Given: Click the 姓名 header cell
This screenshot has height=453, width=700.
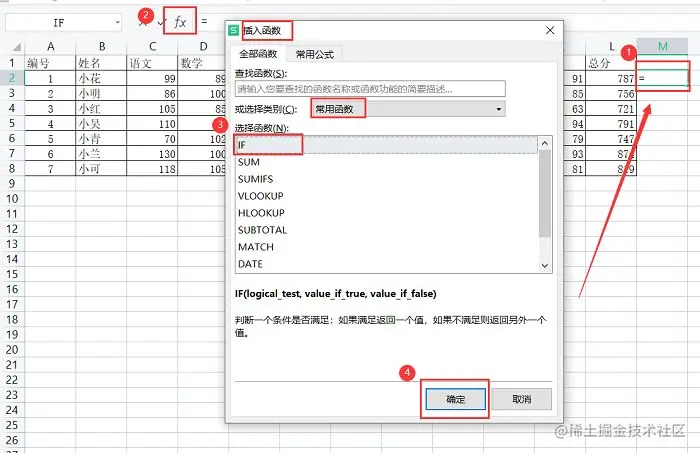Looking at the screenshot, I should [x=101, y=63].
